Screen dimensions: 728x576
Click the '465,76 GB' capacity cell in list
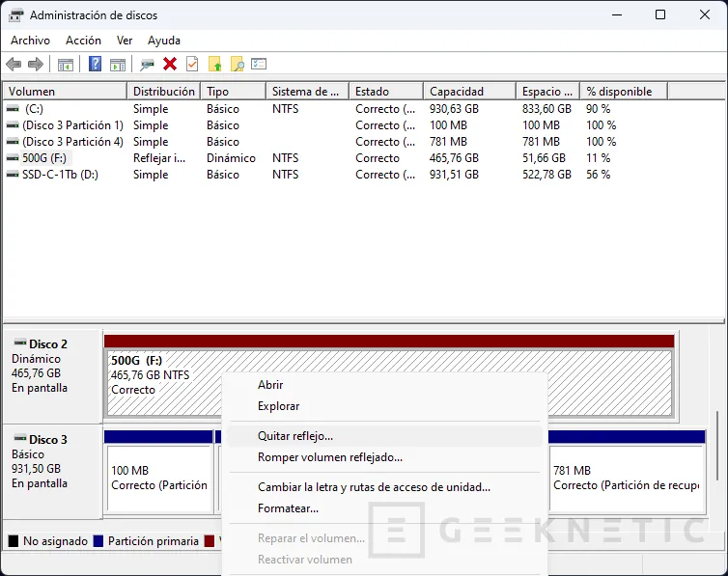tap(454, 158)
